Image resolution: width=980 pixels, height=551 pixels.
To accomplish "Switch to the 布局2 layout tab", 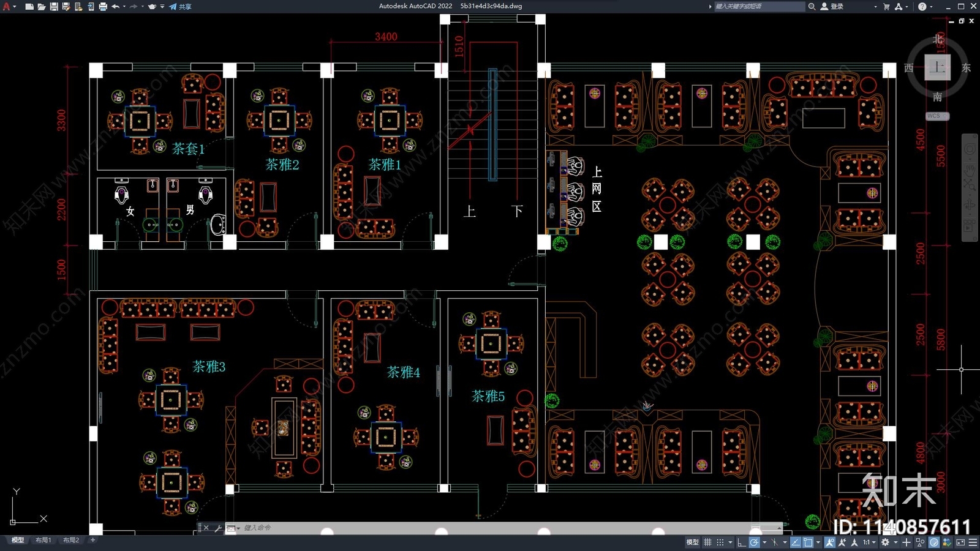I will [x=71, y=540].
